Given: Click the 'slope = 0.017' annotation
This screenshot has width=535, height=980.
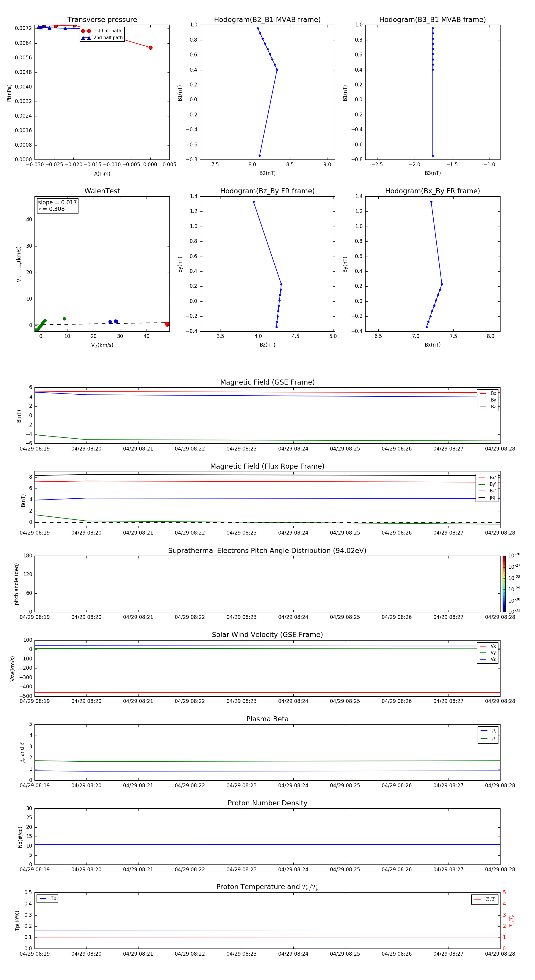Looking at the screenshot, I should pyautogui.click(x=57, y=203).
